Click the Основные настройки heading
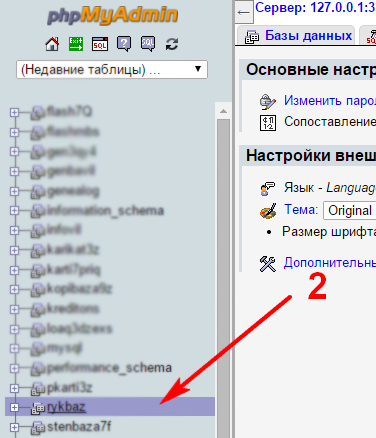Screen dimensions: 376x438 tap(311, 70)
